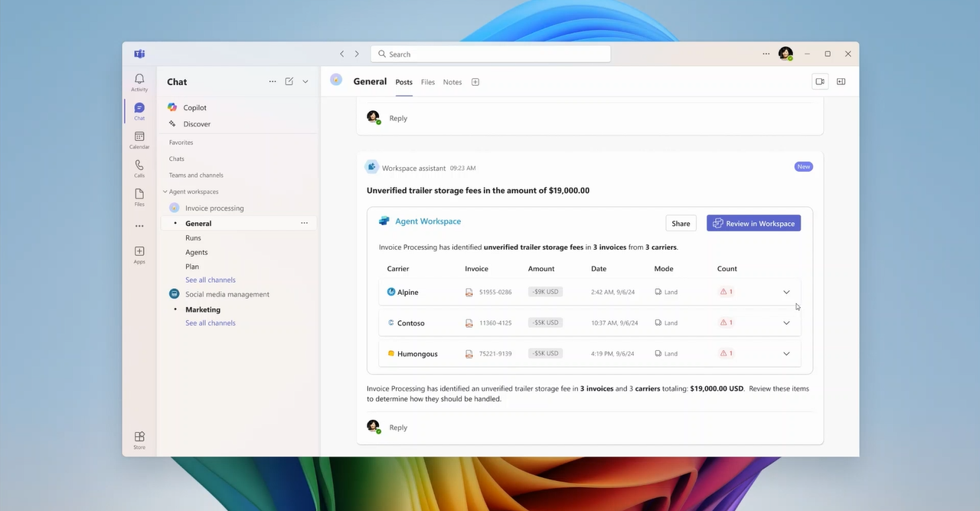Start a new chat compose icon
Viewport: 980px width, 511px height.
tap(289, 81)
